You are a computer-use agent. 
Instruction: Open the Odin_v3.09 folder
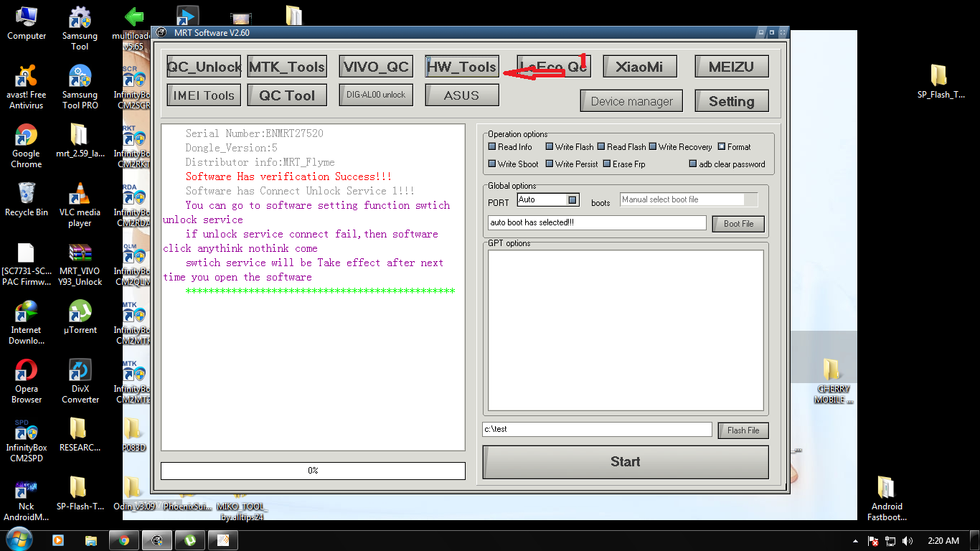pos(135,494)
